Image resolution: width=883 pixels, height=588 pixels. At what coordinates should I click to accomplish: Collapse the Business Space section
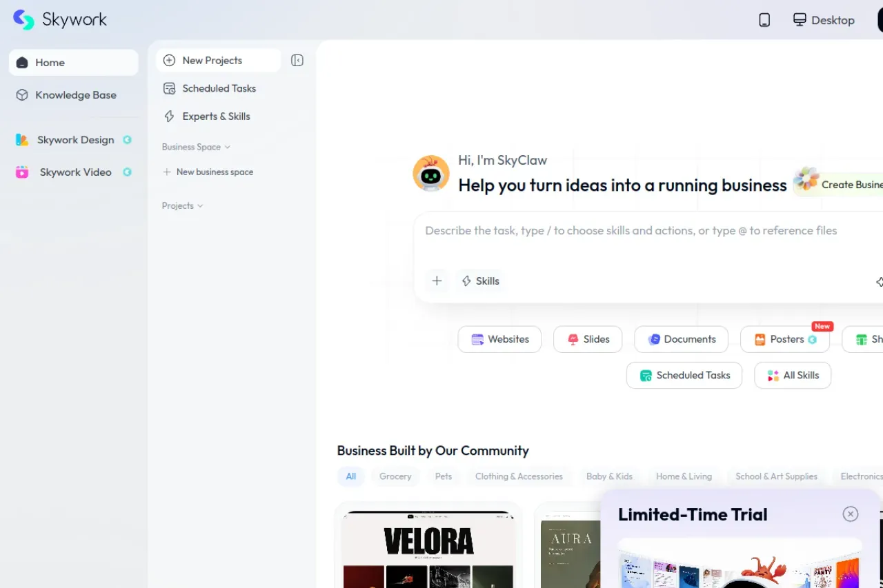click(x=196, y=147)
